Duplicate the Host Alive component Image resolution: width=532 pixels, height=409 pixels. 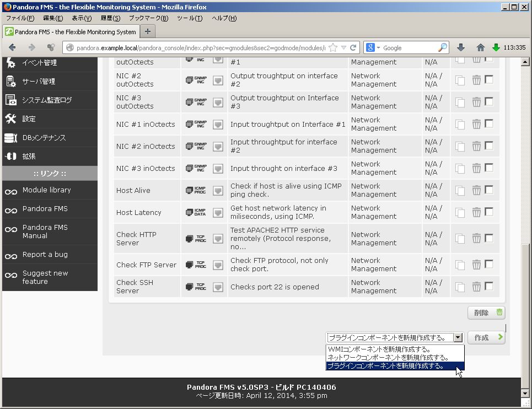[x=460, y=191]
